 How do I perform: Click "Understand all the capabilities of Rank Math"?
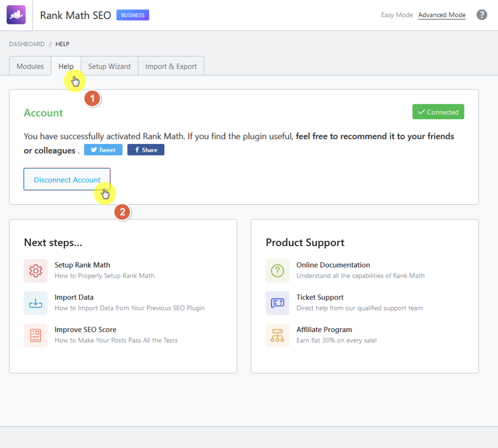pyautogui.click(x=360, y=276)
